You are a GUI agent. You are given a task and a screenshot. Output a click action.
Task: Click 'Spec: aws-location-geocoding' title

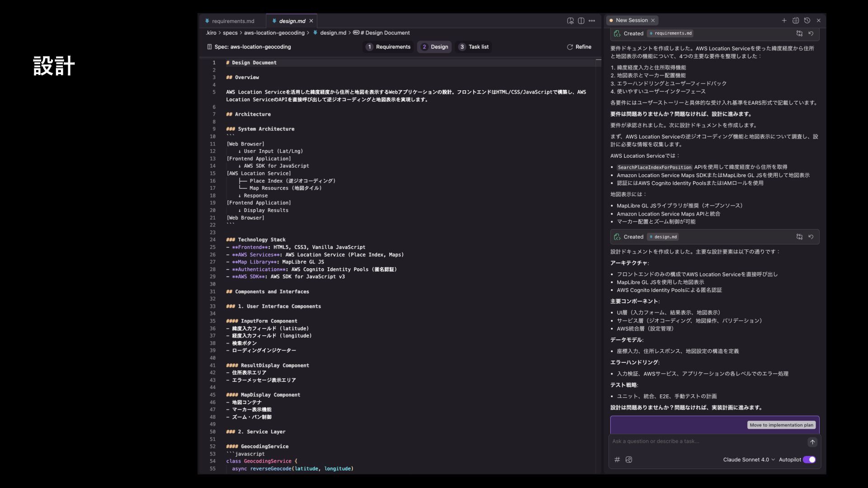253,47
